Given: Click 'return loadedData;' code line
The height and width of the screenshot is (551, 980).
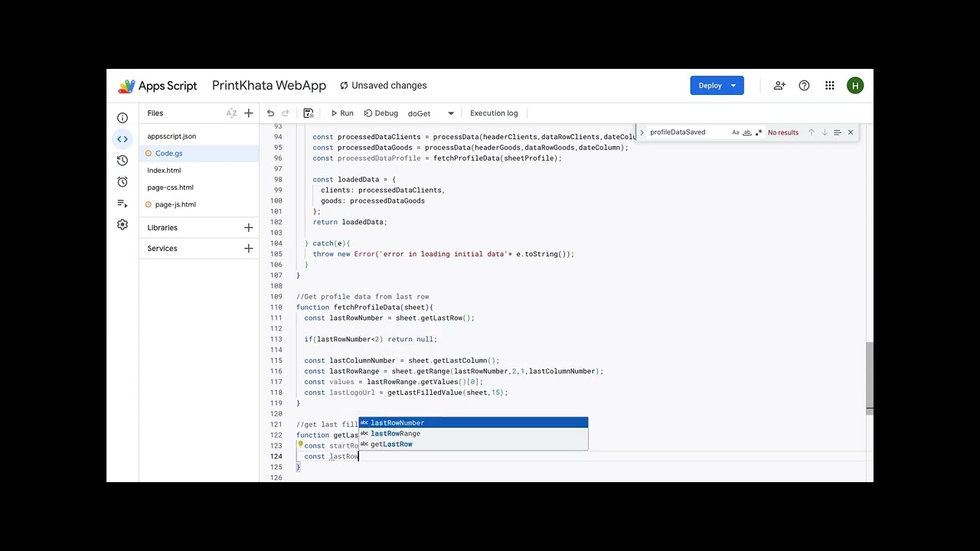Looking at the screenshot, I should (350, 222).
